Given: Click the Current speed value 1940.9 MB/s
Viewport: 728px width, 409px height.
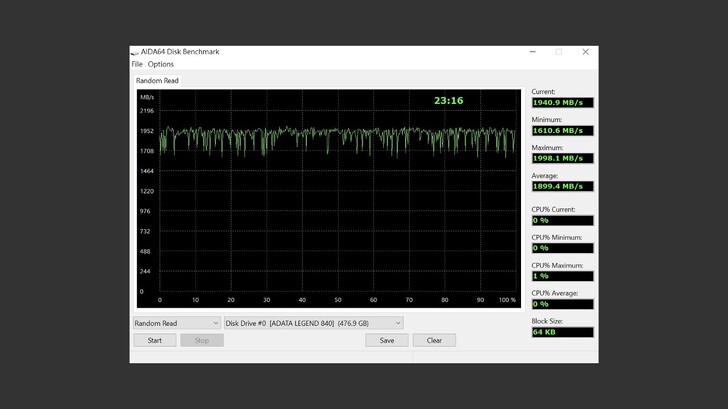Looking at the screenshot, I should tap(562, 103).
